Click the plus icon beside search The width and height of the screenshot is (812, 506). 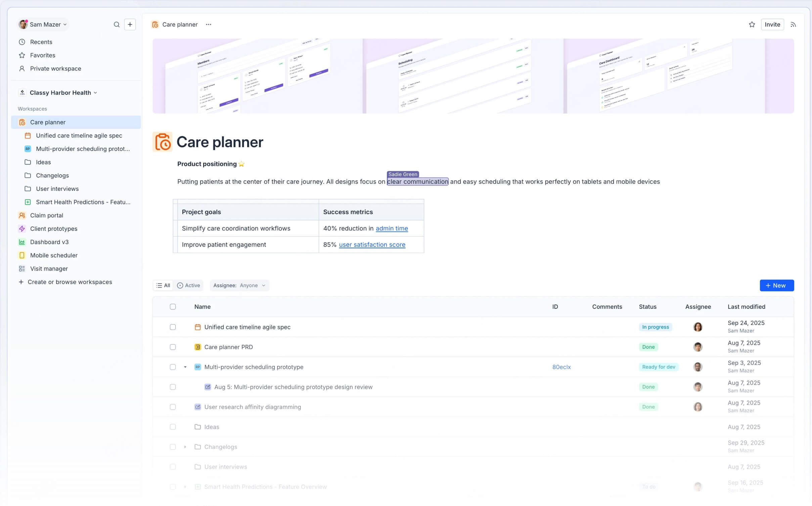[x=130, y=25]
